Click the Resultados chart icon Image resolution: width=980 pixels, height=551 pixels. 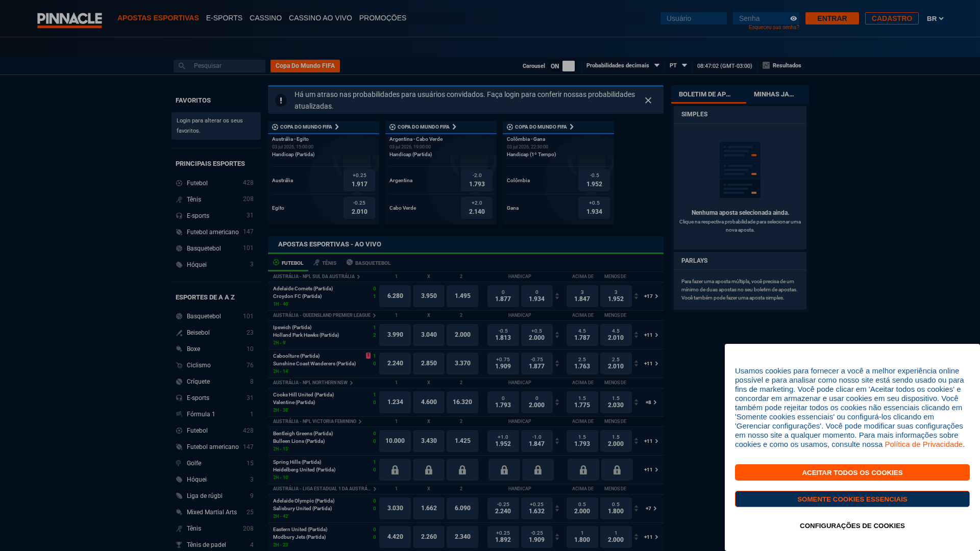pyautogui.click(x=766, y=65)
